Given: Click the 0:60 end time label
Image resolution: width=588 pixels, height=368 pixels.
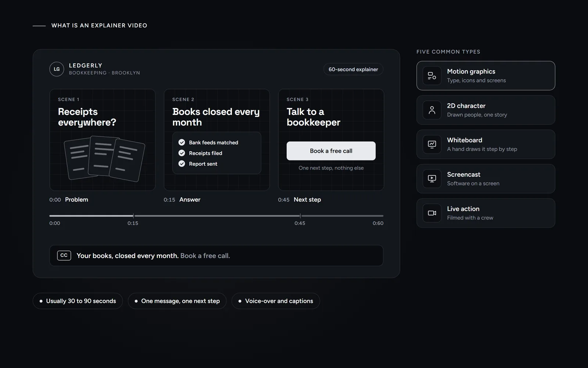Looking at the screenshot, I should 378,223.
